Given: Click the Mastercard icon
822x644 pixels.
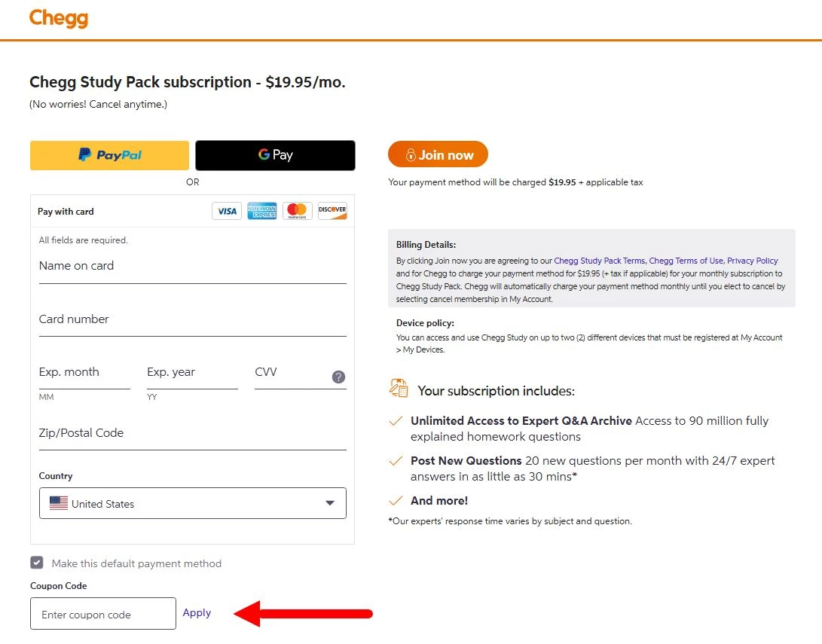Looking at the screenshot, I should pyautogui.click(x=298, y=211).
